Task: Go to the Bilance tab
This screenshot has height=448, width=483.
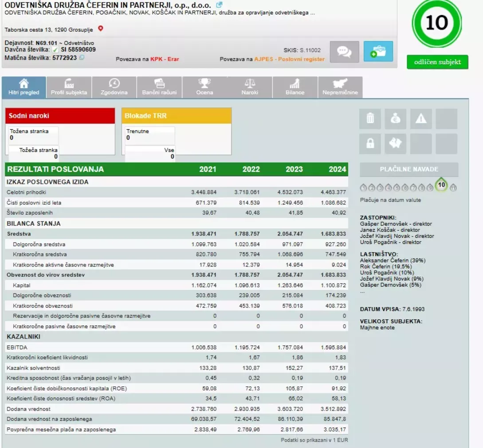Action: coord(295,87)
